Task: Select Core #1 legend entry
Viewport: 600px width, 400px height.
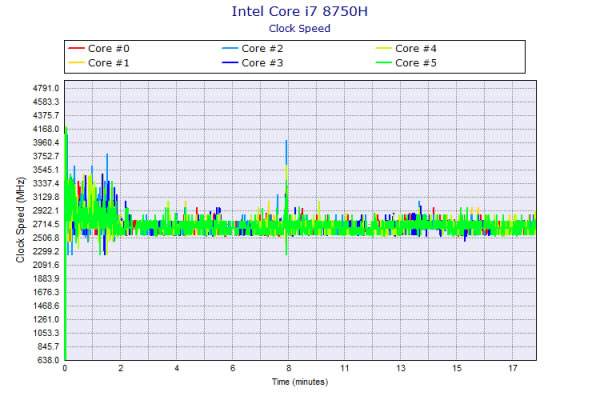Action: coord(99,63)
